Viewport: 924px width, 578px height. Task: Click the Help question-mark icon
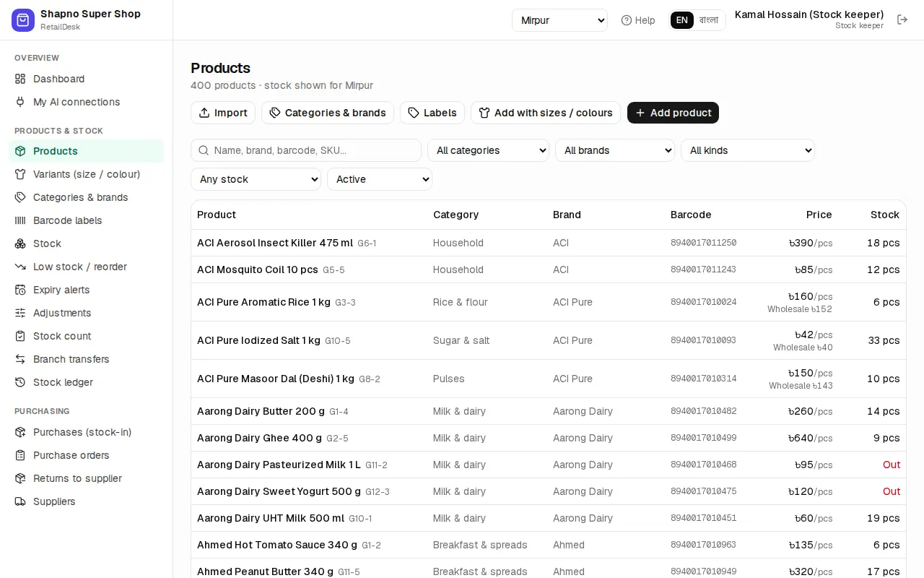click(627, 20)
